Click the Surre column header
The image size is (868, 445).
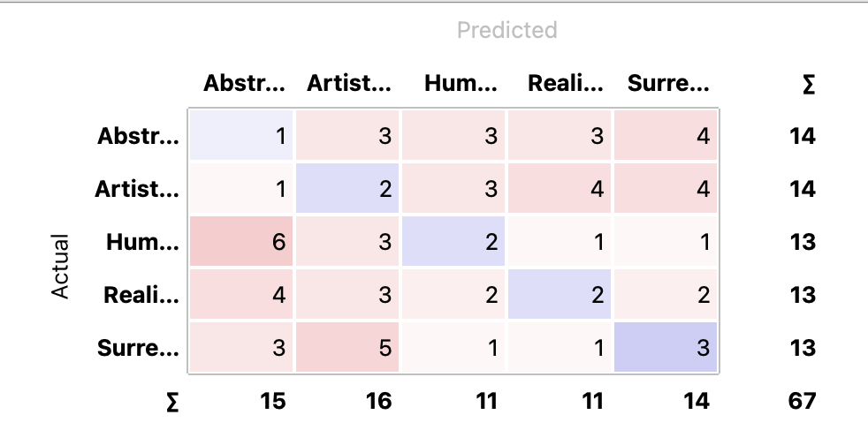point(668,84)
